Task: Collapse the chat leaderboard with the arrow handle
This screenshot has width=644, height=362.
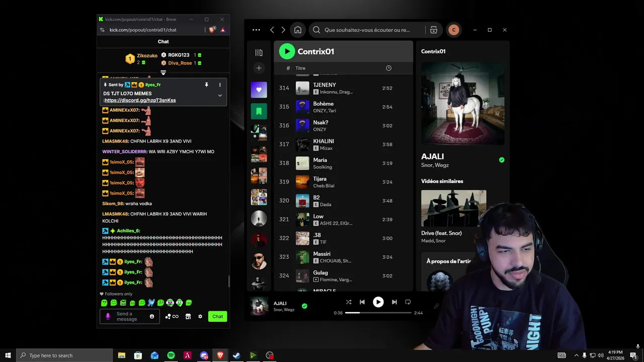Action: click(163, 73)
